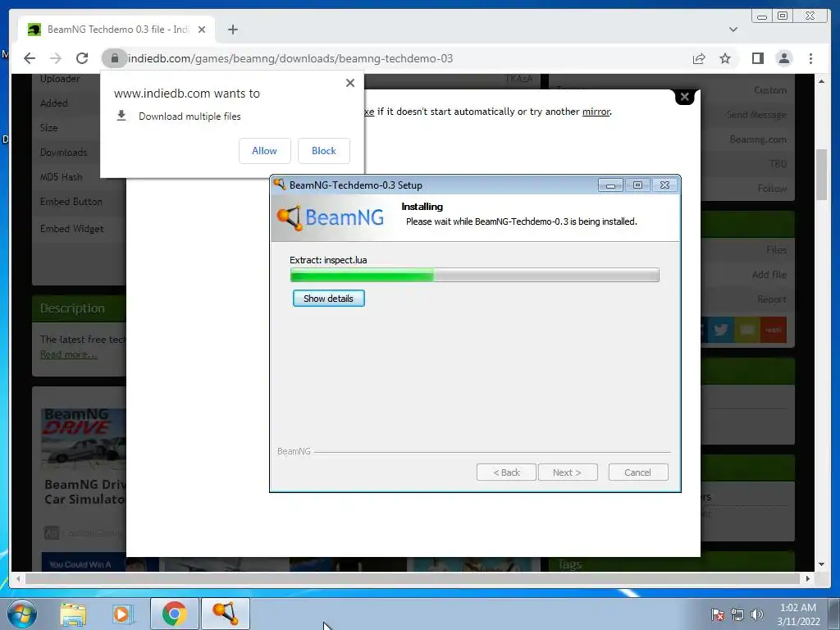Viewport: 840px width, 630px height.
Task: Click Follow in the right sidebar
Action: (x=772, y=188)
